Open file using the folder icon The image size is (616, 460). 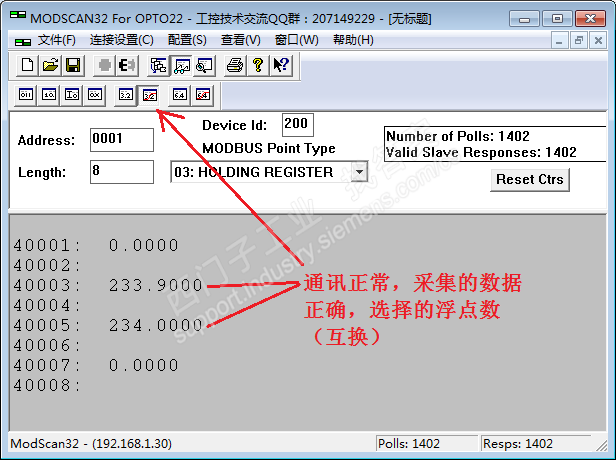click(x=50, y=65)
